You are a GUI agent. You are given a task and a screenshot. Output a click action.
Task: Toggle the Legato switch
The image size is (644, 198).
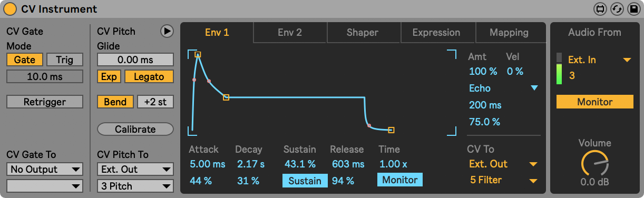(x=149, y=76)
